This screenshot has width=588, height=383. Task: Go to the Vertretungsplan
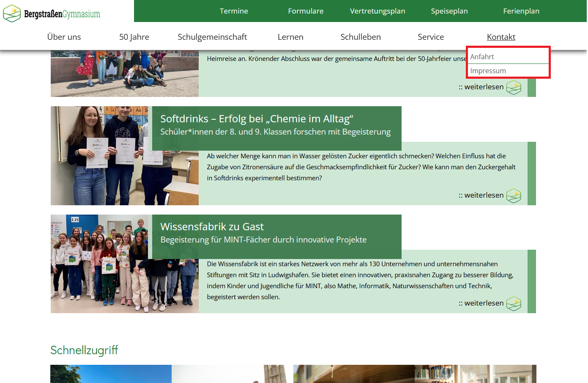377,11
